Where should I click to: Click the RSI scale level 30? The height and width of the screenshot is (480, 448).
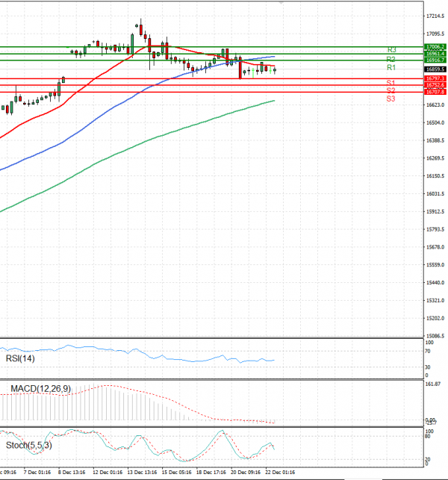pyautogui.click(x=428, y=367)
